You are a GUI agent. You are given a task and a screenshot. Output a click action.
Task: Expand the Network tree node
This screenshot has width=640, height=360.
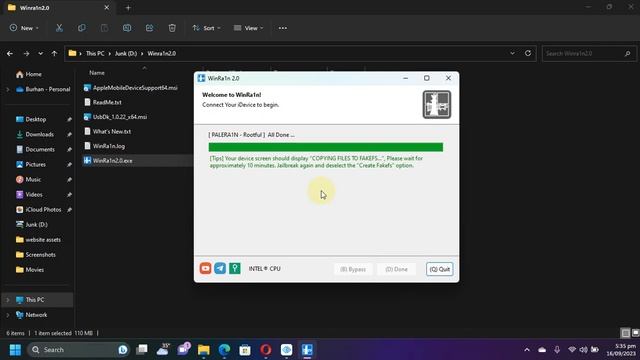(x=7, y=315)
